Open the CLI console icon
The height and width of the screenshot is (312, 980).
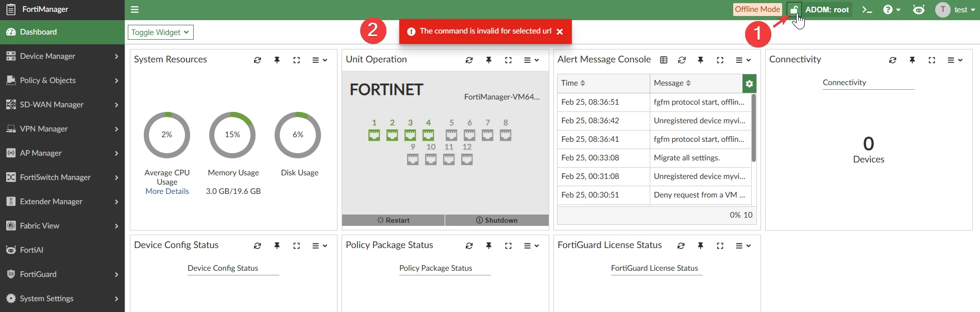[x=867, y=10]
